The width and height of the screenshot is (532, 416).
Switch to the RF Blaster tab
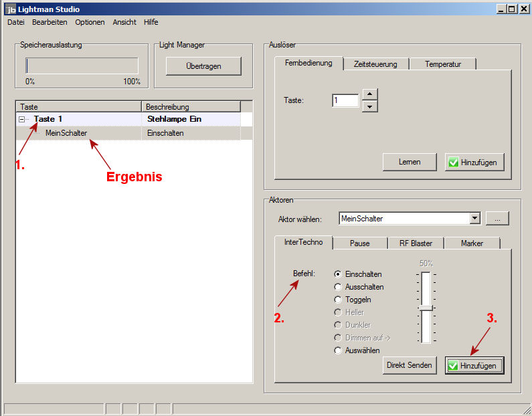[416, 243]
